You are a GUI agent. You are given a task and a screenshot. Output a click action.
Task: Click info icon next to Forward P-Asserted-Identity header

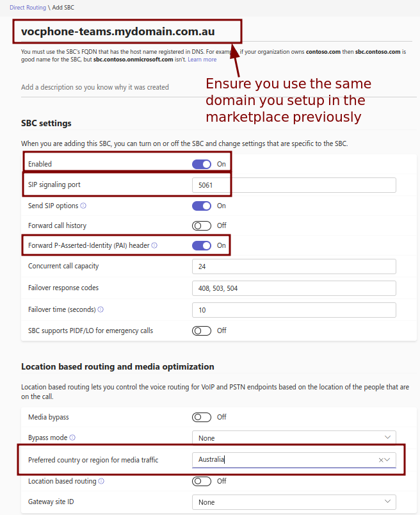tap(154, 245)
